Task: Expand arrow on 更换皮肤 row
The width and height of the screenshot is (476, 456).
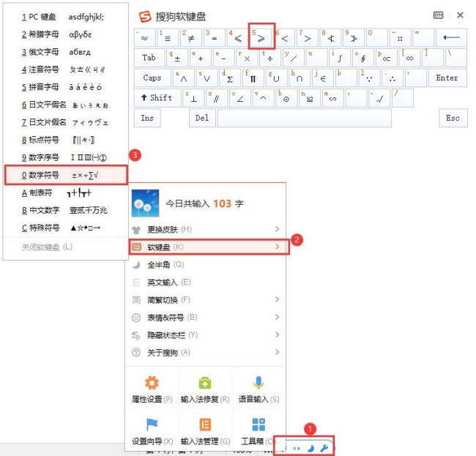Action: [x=277, y=229]
